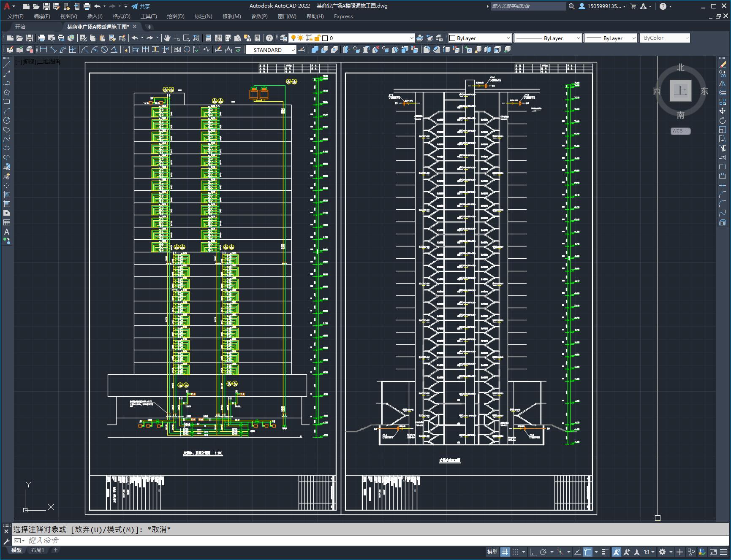731x560 pixels.
Task: Open the layer list dropdown
Action: 412,38
